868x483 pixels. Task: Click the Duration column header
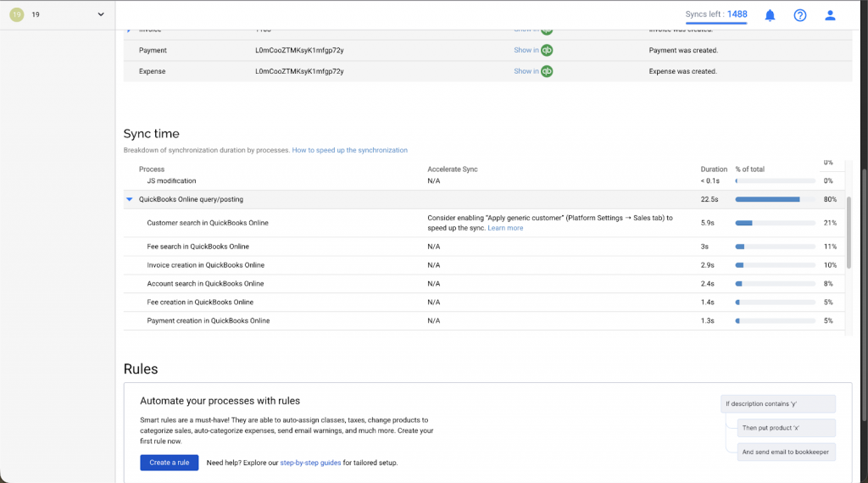[714, 169]
